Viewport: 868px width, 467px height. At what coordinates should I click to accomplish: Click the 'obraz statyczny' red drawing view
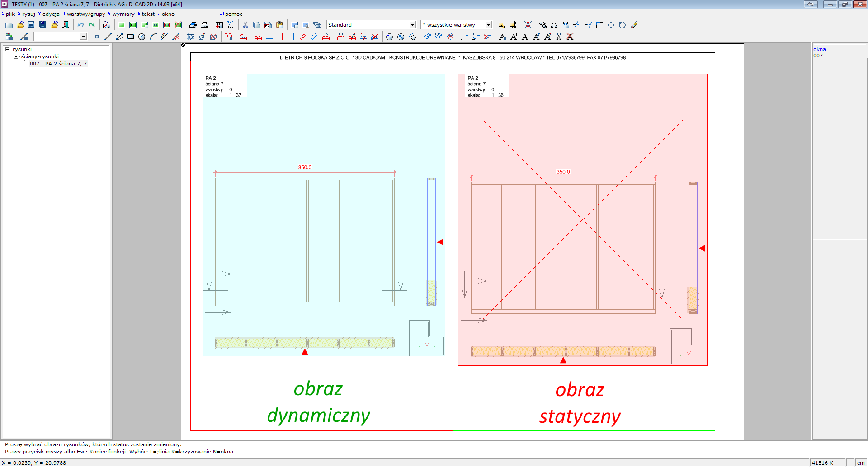tap(582, 219)
